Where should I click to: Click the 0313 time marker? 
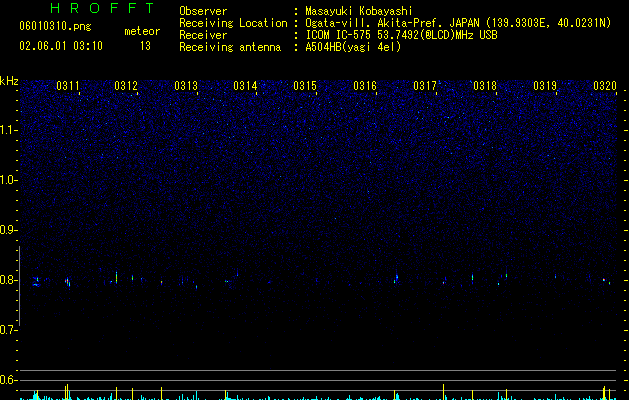(186, 86)
